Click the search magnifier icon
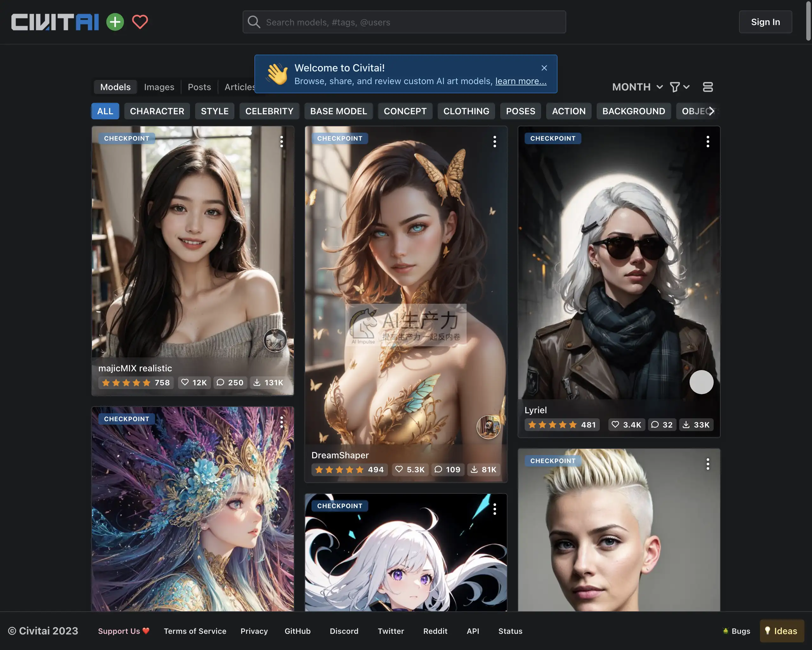Viewport: 812px width, 650px height. pos(254,22)
